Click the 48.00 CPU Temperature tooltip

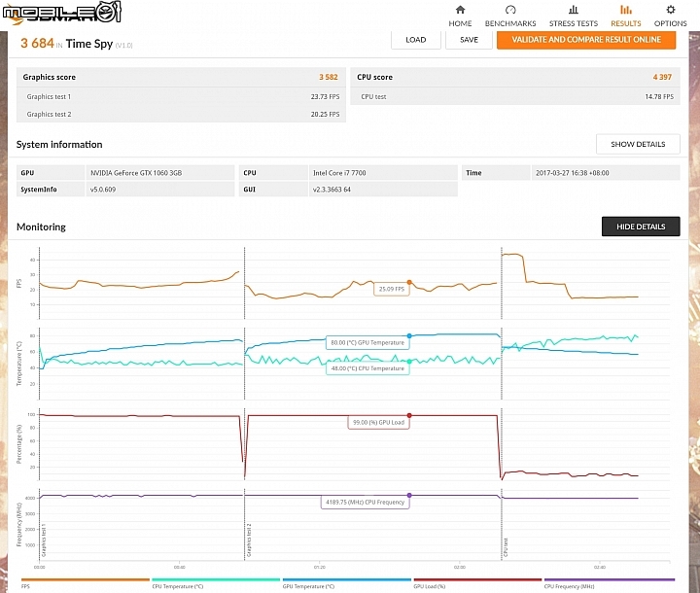click(x=367, y=368)
